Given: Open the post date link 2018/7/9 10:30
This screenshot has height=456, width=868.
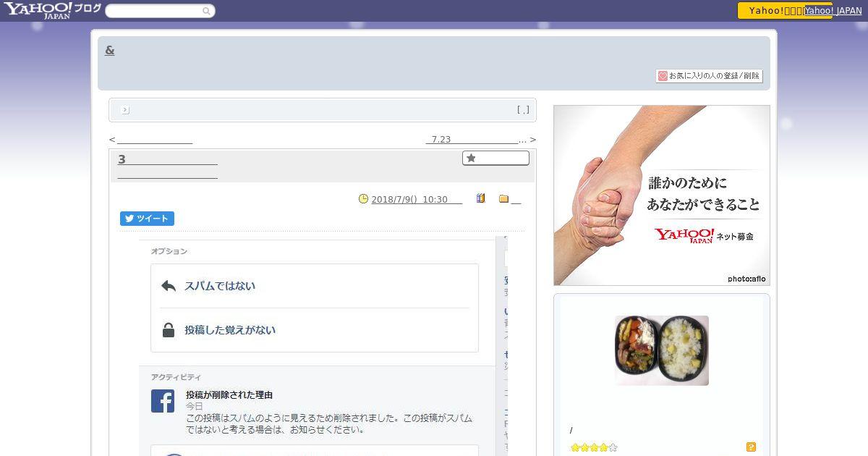Looking at the screenshot, I should [417, 200].
